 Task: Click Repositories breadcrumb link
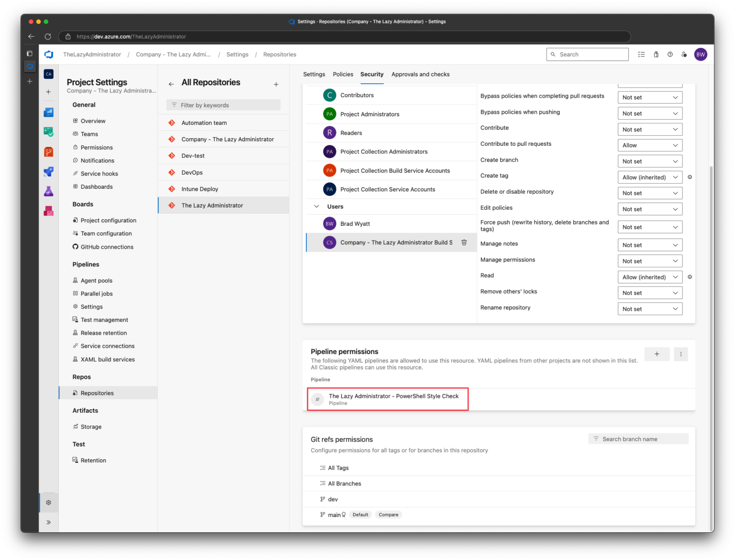coord(279,55)
